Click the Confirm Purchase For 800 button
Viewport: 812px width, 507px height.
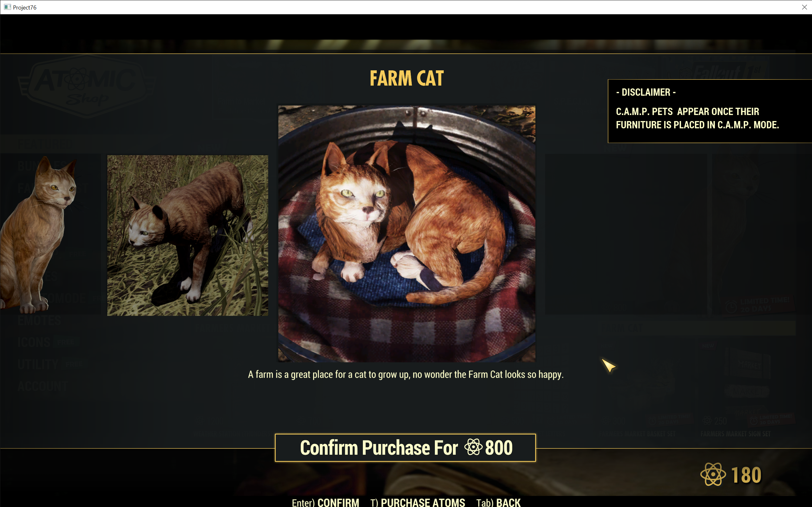pos(405,448)
